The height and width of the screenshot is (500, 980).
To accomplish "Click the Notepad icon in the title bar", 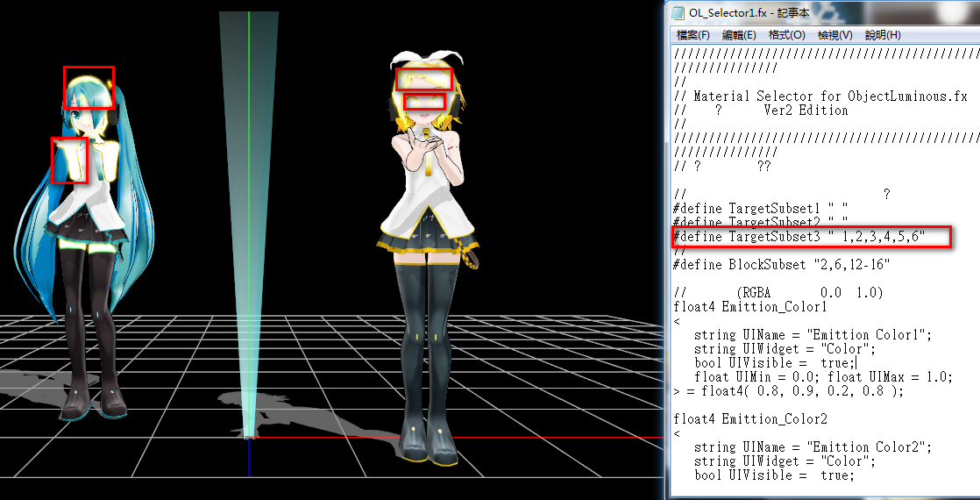I will pos(677,12).
